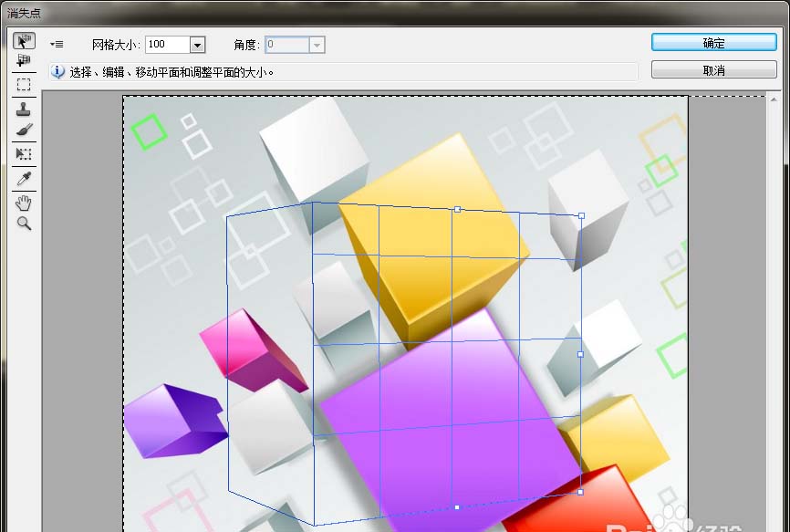
Task: Choose the Eyedropper tool
Action: [x=24, y=178]
